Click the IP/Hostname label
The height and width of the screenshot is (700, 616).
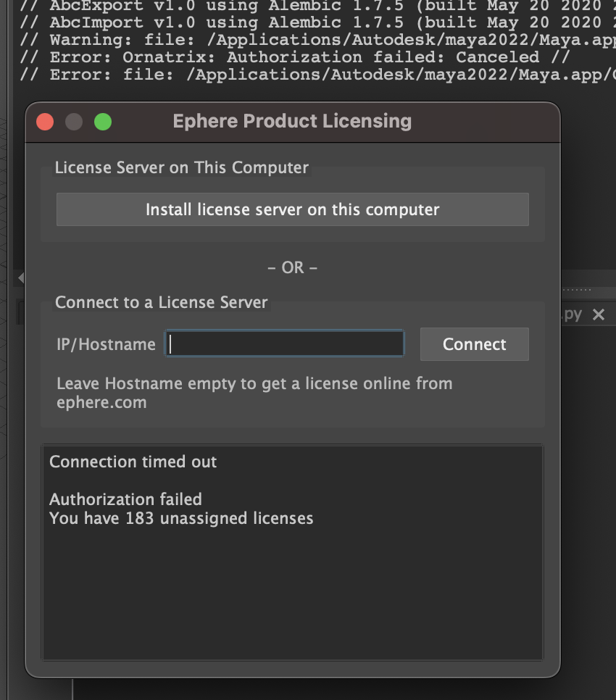pos(106,345)
